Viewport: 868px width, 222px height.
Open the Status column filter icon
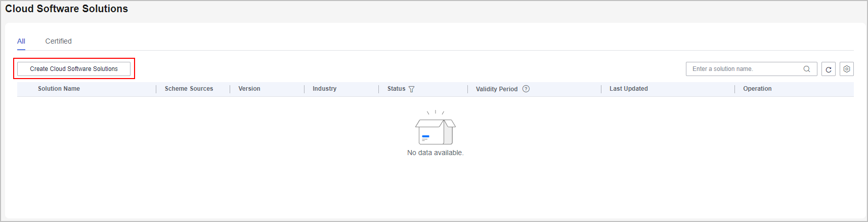click(x=411, y=89)
